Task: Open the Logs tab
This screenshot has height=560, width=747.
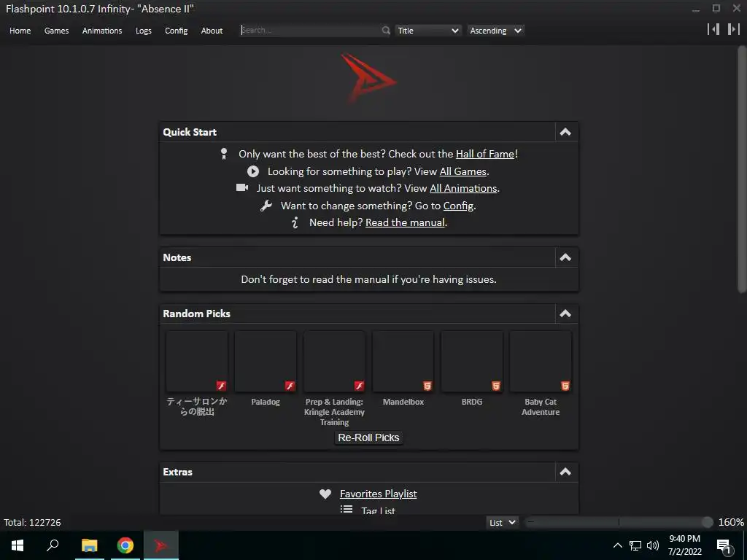Action: click(144, 31)
